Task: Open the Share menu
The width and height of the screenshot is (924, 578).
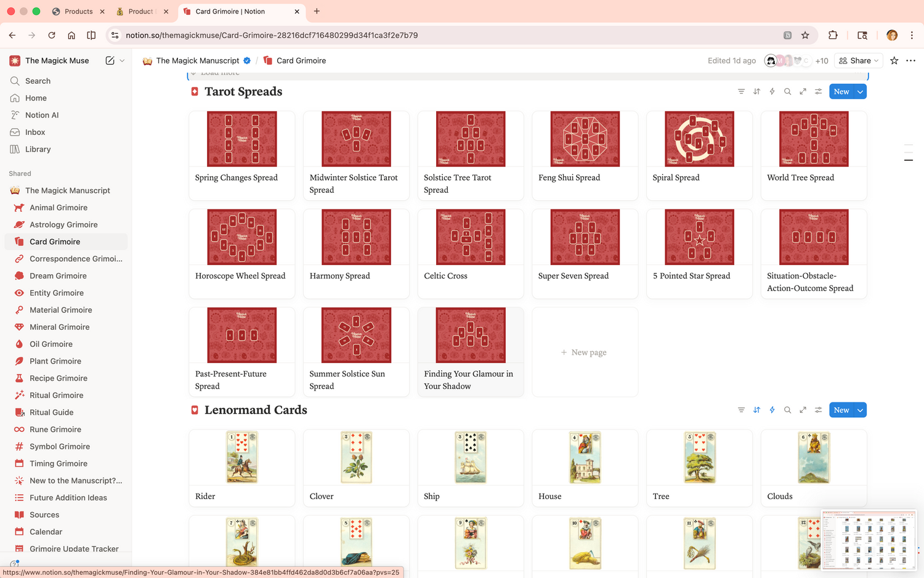Action: coord(859,60)
